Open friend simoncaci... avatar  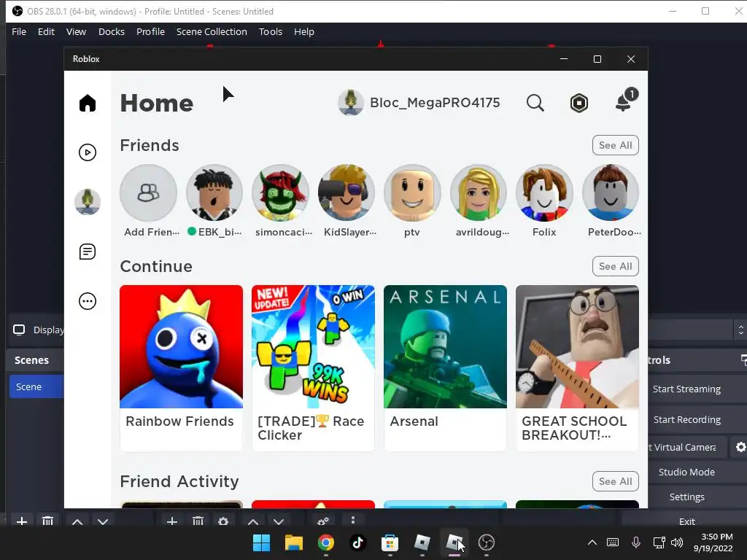coord(280,192)
